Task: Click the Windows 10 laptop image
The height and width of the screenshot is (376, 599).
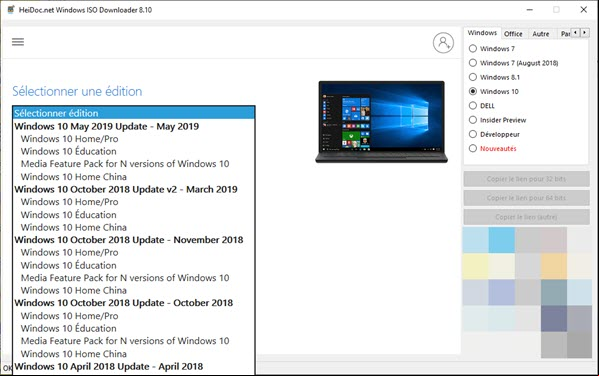Action: 381,122
